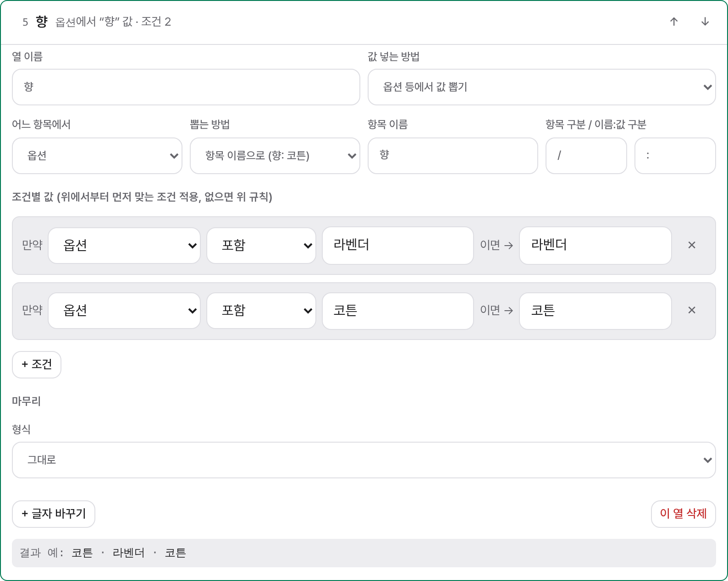The height and width of the screenshot is (581, 728).
Task: Open source dropdown in 라벤더 condition row
Action: pyautogui.click(x=124, y=246)
